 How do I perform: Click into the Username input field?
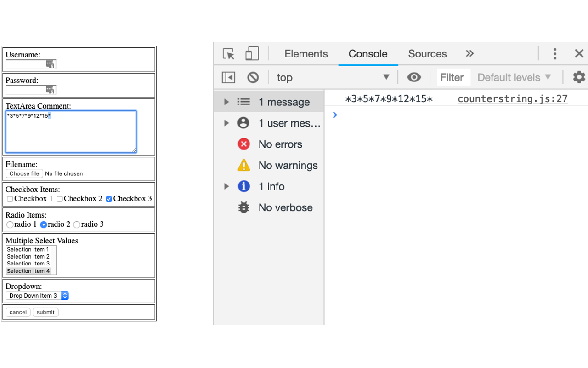click(31, 64)
